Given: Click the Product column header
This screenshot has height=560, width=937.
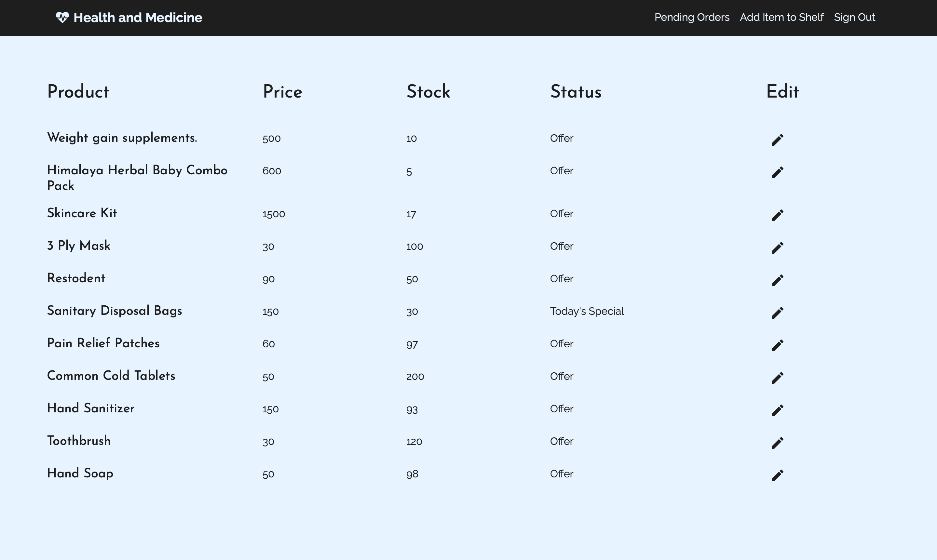Looking at the screenshot, I should pos(78,92).
